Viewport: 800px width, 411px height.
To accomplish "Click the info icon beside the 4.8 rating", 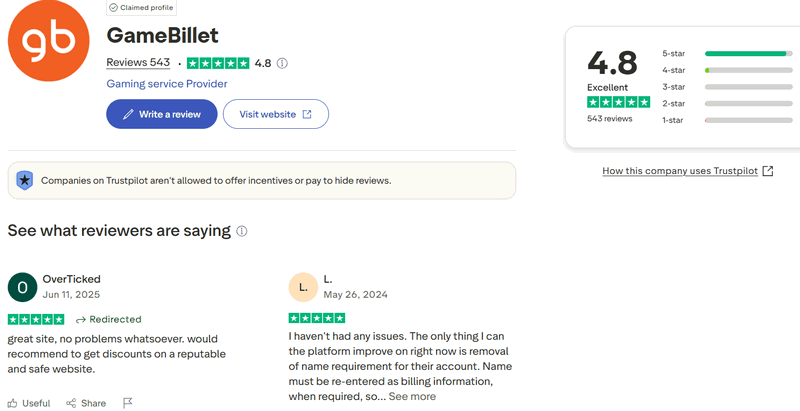I will pyautogui.click(x=282, y=63).
